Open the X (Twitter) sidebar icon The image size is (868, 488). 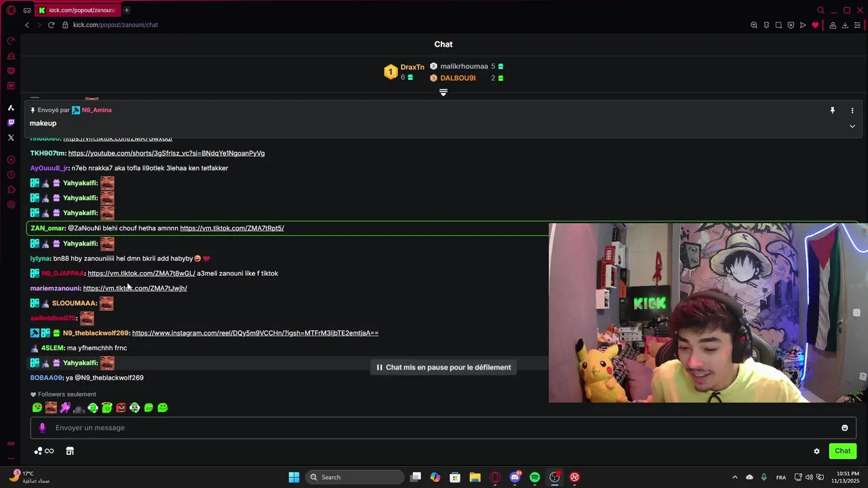11,138
